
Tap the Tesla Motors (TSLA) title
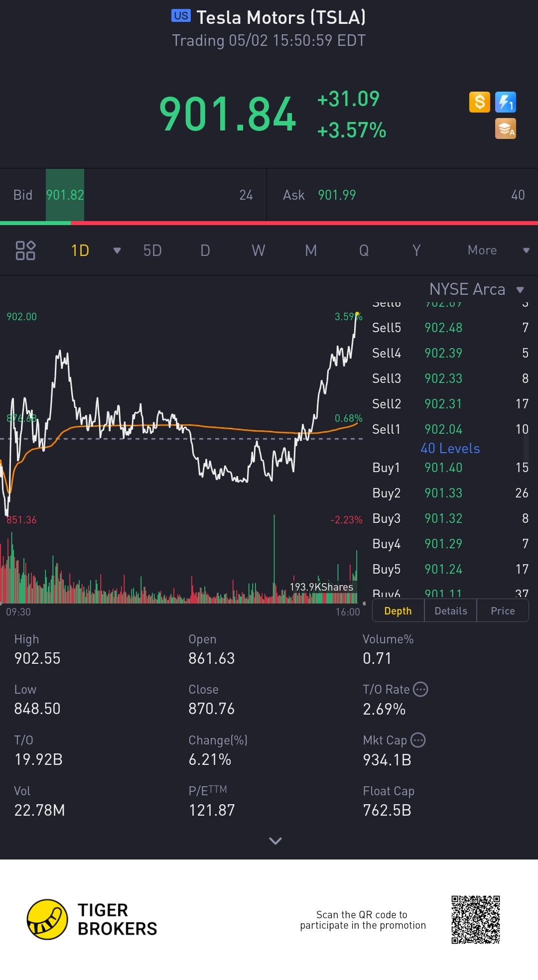point(281,17)
